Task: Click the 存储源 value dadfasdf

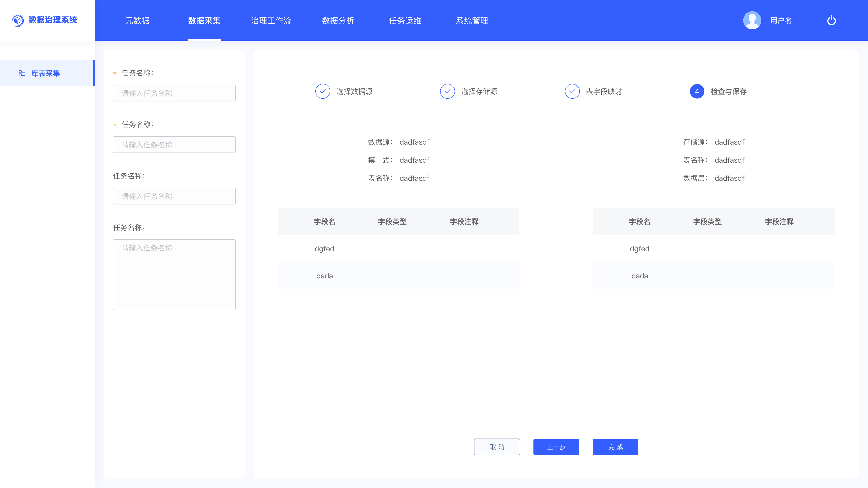Action: [729, 142]
